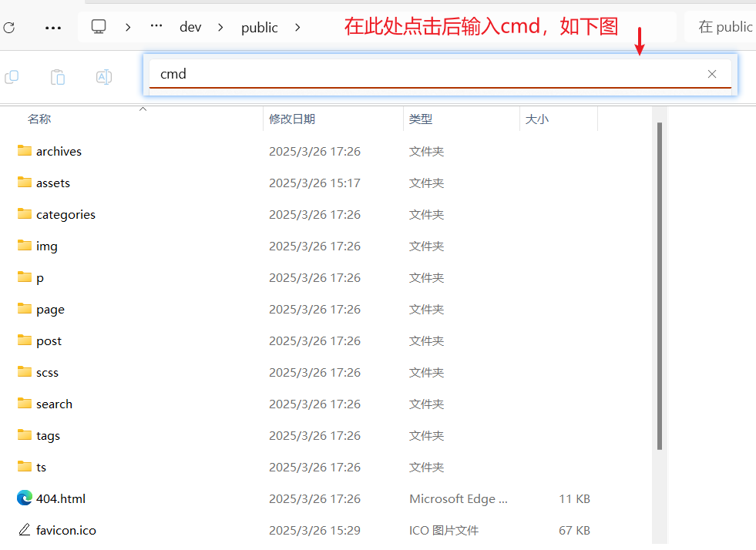This screenshot has height=550, width=756.
Task: Show hidden path folders via breadcrumb ellipsis
Action: coord(156,27)
